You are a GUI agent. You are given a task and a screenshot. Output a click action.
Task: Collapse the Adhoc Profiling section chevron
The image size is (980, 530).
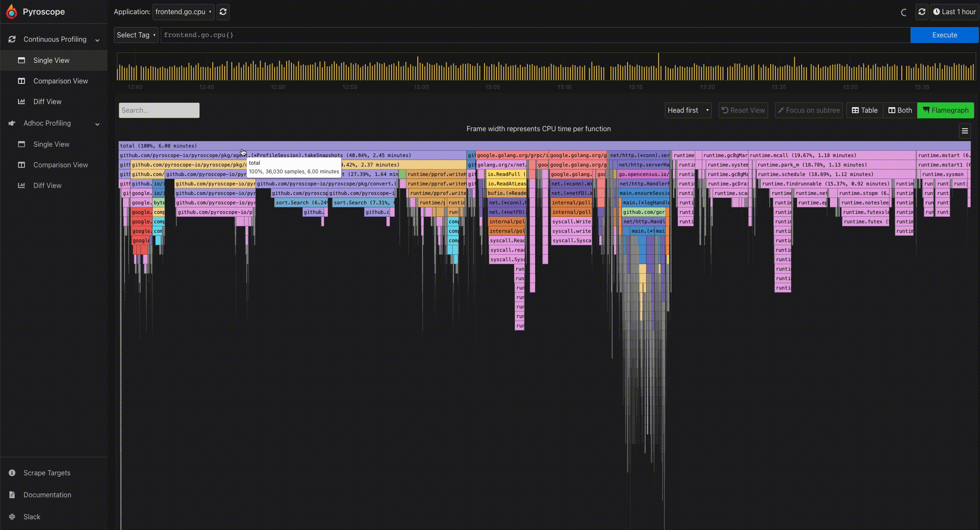click(98, 124)
